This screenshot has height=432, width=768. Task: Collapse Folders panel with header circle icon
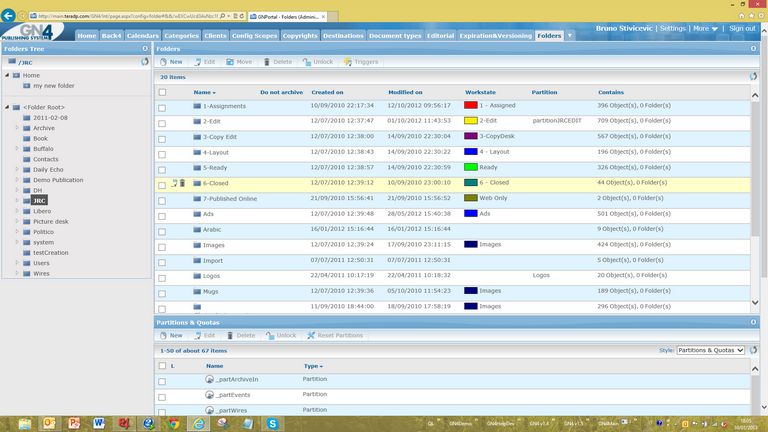753,48
